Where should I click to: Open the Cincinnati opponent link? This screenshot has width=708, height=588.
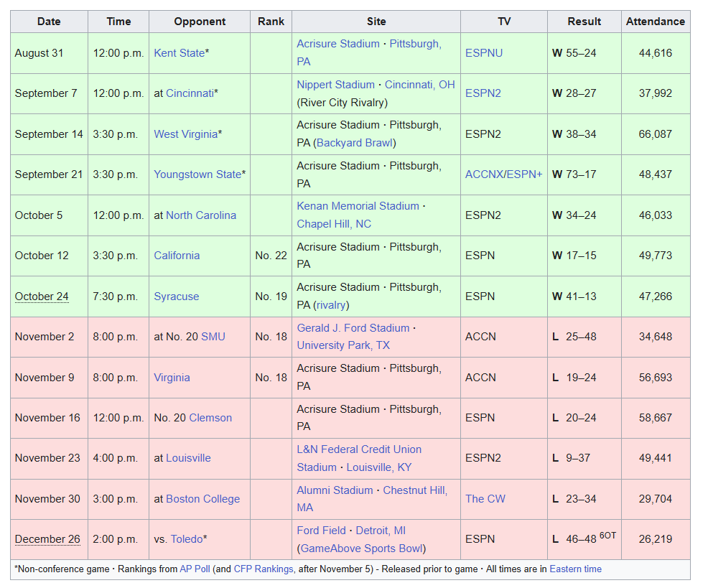[190, 93]
